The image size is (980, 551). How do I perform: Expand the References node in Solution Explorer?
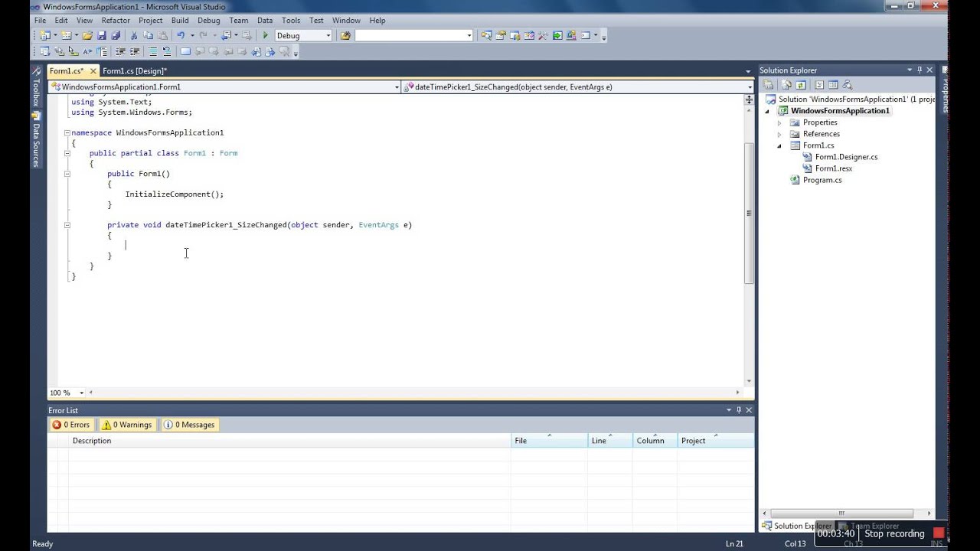click(x=779, y=134)
